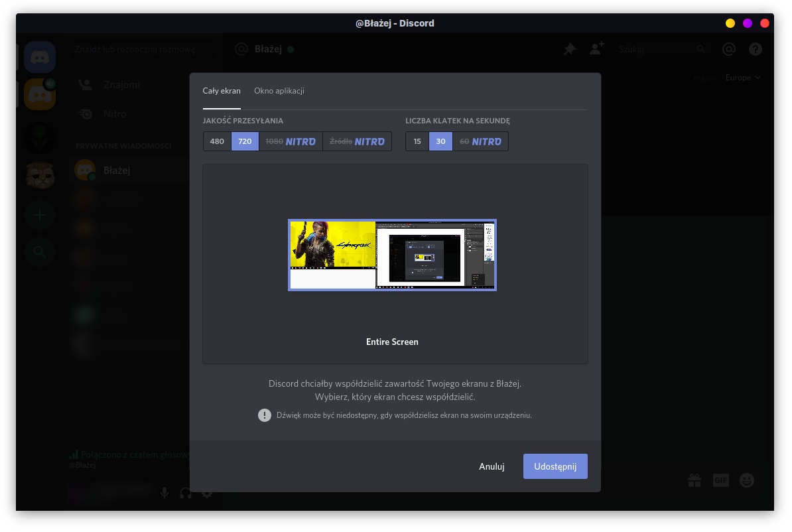Open the Europe region dropdown
Screen dimensions: 792x532
point(742,78)
